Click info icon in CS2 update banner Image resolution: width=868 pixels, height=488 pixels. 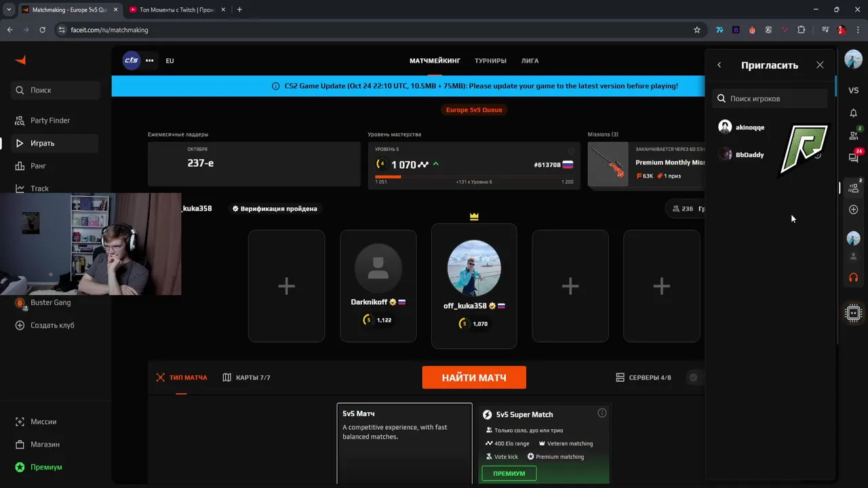click(275, 86)
